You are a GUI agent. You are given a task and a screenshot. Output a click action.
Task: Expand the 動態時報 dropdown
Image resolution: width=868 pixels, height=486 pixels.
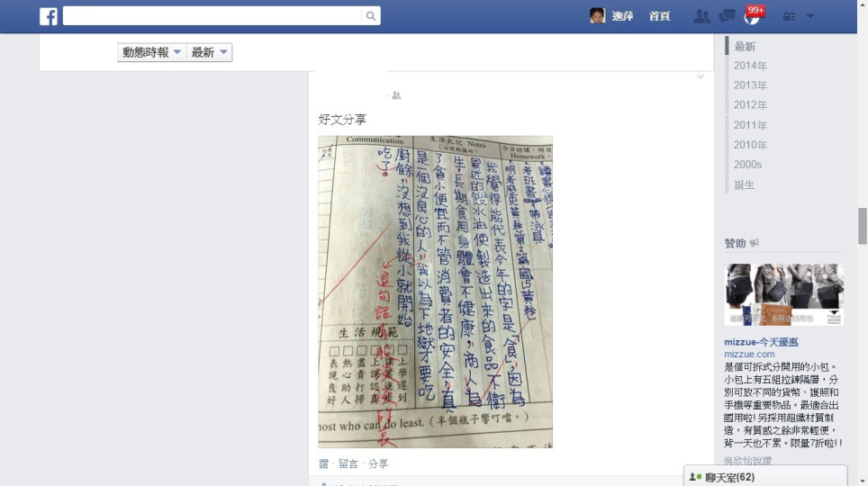click(x=151, y=52)
